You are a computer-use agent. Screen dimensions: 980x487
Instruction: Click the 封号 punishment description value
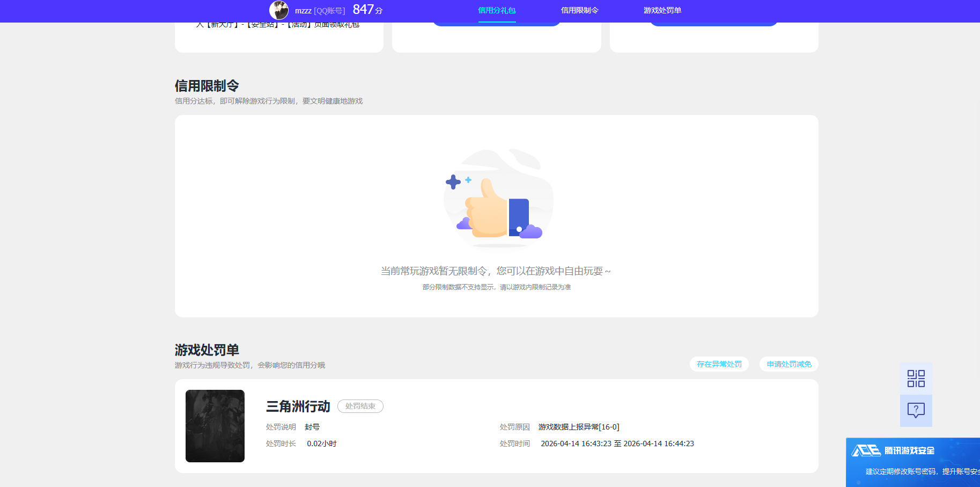(x=312, y=427)
